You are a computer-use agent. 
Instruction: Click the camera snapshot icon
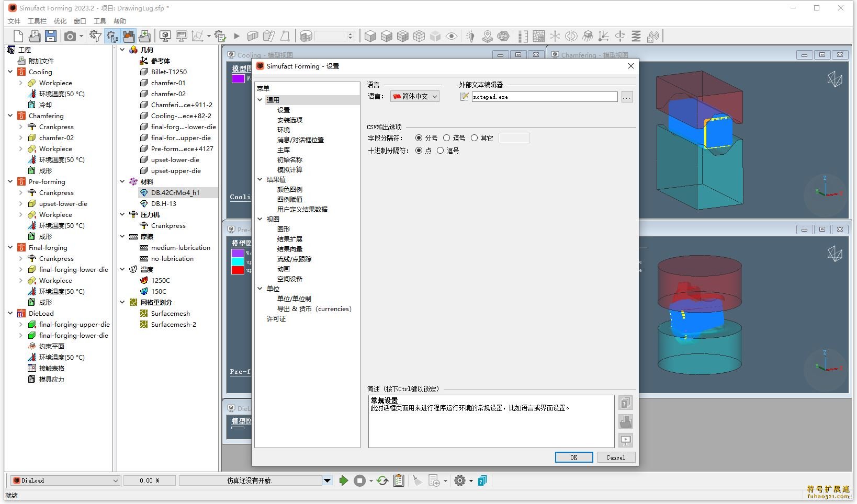[x=70, y=36]
